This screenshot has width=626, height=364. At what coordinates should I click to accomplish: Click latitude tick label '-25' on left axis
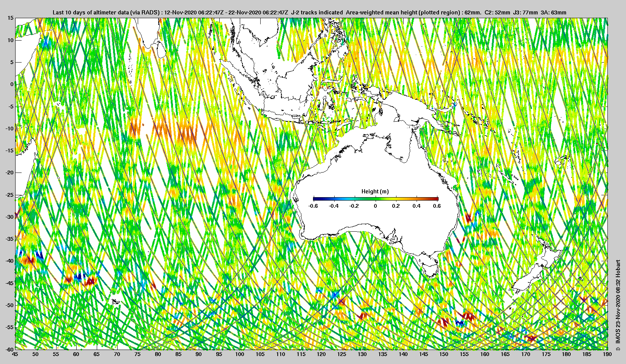point(9,195)
